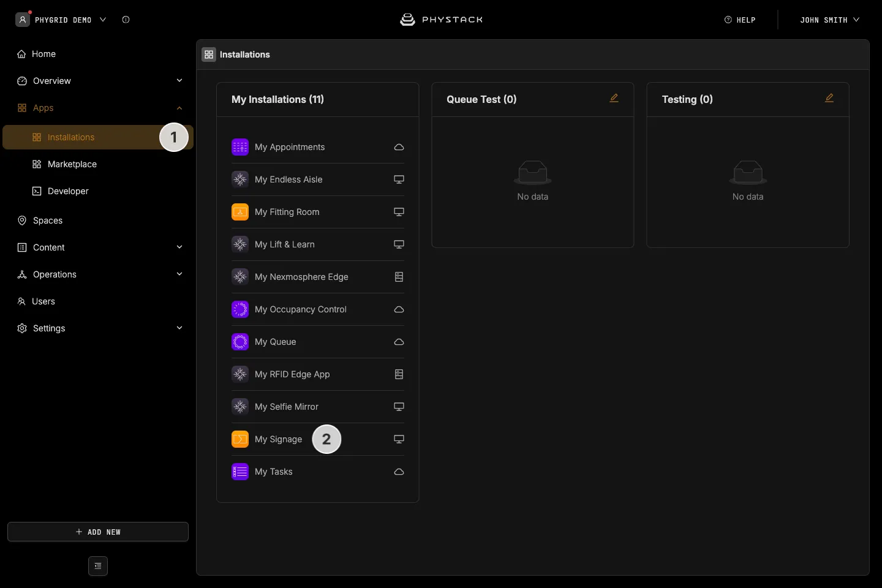Click the My Installations (11) heading
The height and width of the screenshot is (588, 882).
tap(277, 99)
